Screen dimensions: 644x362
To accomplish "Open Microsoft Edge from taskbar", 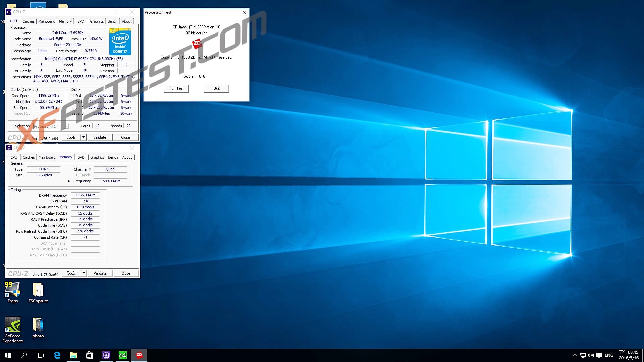I will tap(57, 355).
